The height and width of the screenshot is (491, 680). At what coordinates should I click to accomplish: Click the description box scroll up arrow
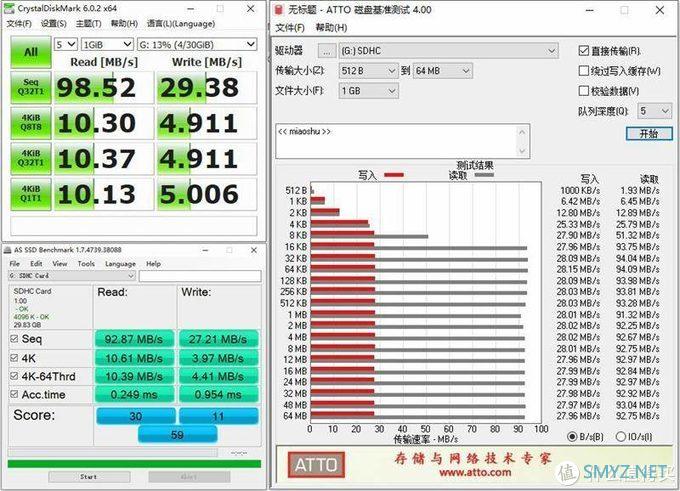click(522, 131)
